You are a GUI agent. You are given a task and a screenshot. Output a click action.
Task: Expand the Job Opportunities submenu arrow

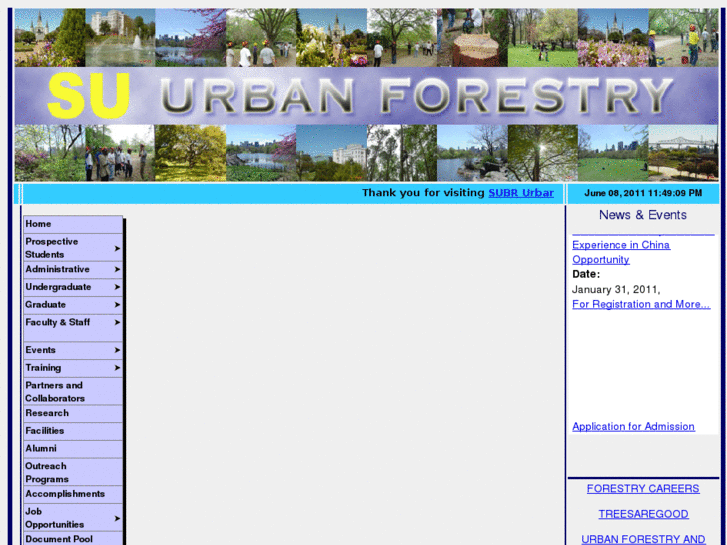(x=117, y=518)
